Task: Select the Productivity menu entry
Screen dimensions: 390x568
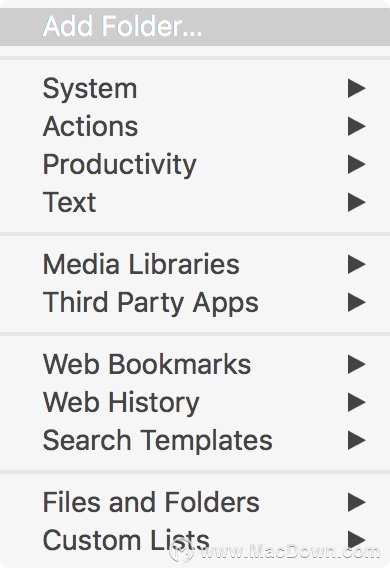Action: [x=195, y=164]
